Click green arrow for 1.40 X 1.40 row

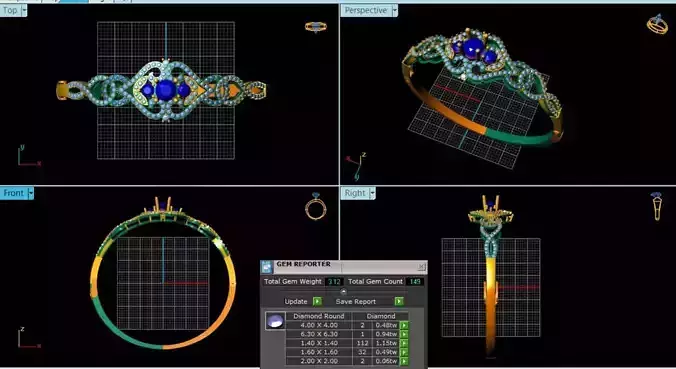[404, 343]
